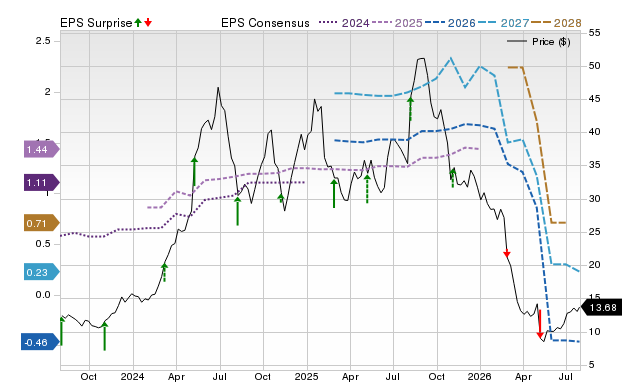
Task: Click the EPS Consensus legend title
Action: [x=265, y=23]
